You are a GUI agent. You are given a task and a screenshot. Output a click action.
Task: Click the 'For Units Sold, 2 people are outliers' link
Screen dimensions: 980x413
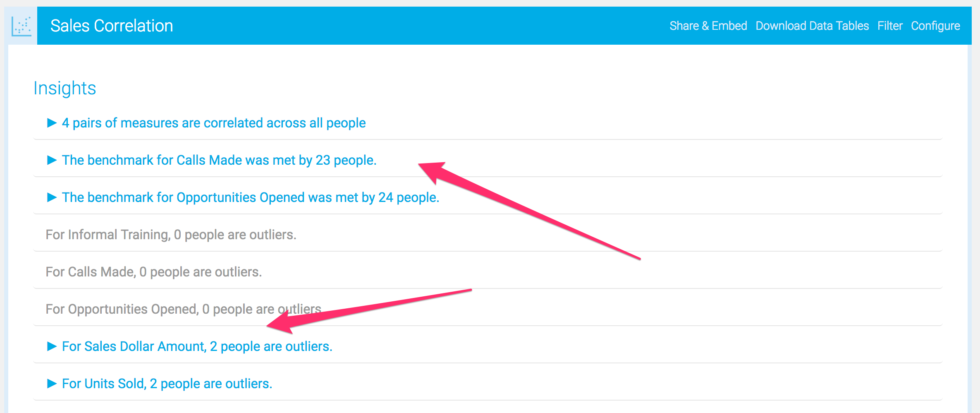click(167, 384)
